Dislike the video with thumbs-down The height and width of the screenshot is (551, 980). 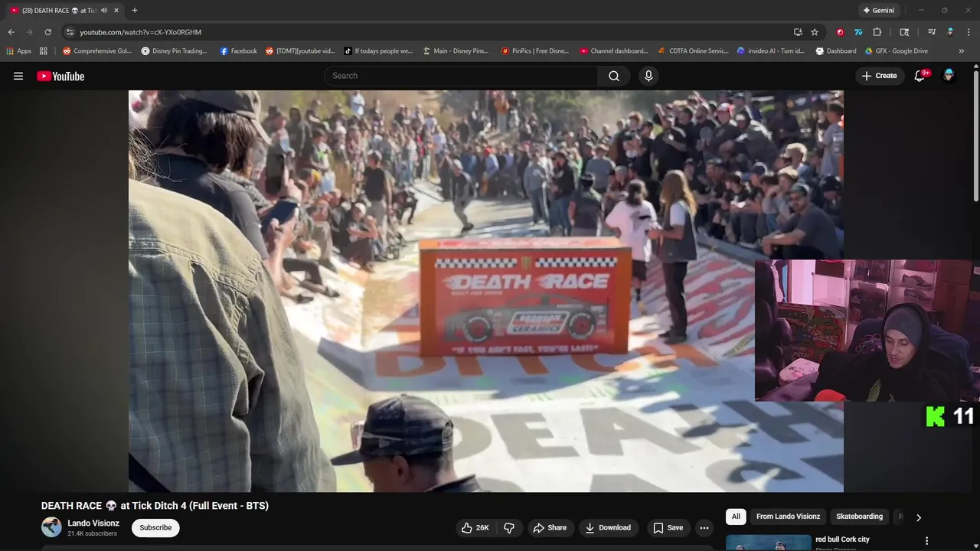(x=509, y=528)
